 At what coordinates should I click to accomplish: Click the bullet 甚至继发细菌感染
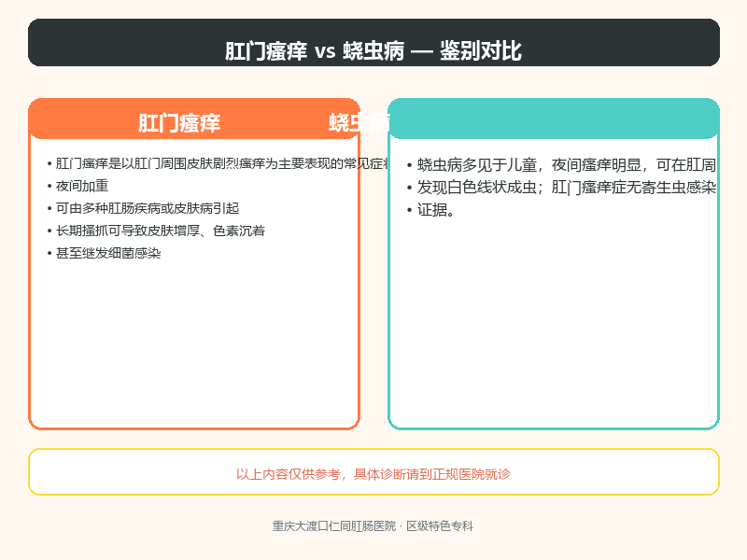104,253
